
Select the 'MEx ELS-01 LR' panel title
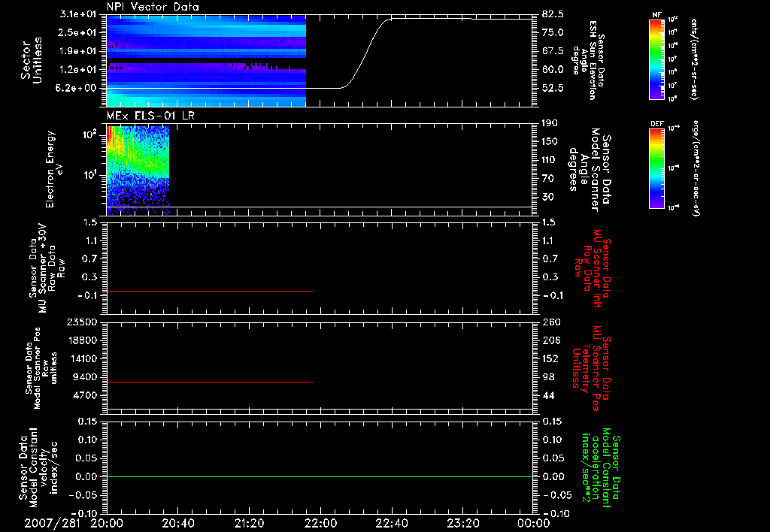coord(150,116)
